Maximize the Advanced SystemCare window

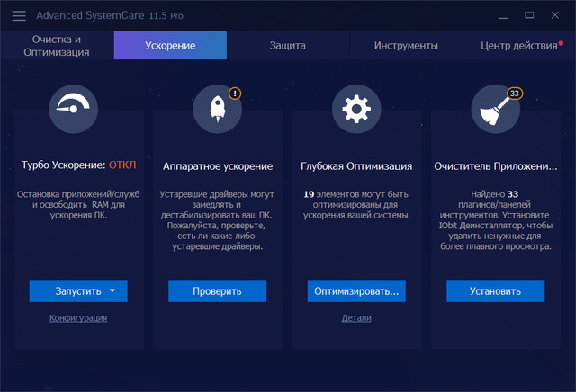tap(529, 15)
